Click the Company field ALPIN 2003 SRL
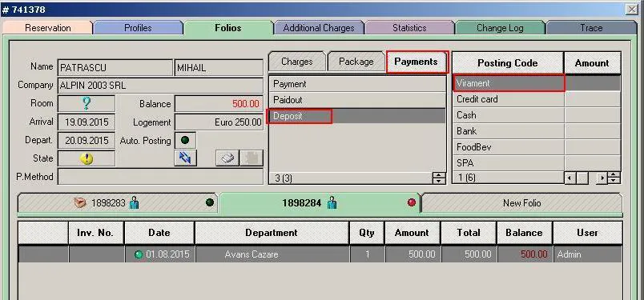 [x=160, y=86]
